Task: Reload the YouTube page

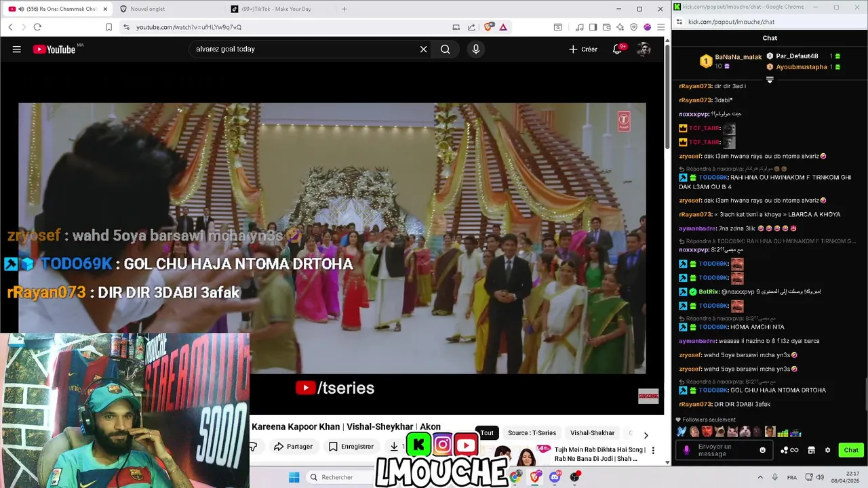Action: point(37,27)
